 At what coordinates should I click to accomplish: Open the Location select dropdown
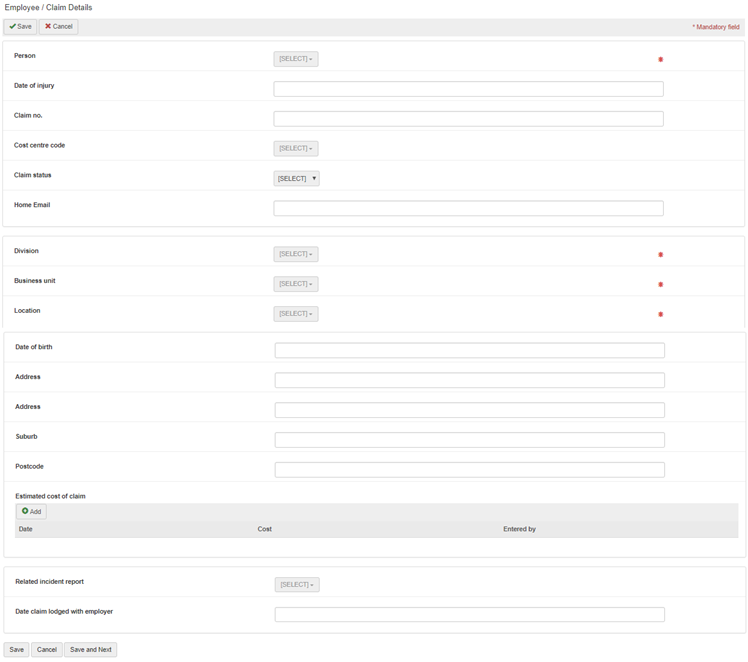(x=295, y=314)
